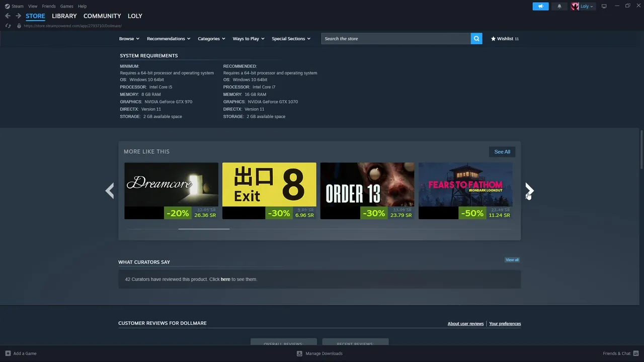This screenshot has height=362, width=644.
Task: Click the 23.79 SR price on ORDER 13
Action: 401,215
